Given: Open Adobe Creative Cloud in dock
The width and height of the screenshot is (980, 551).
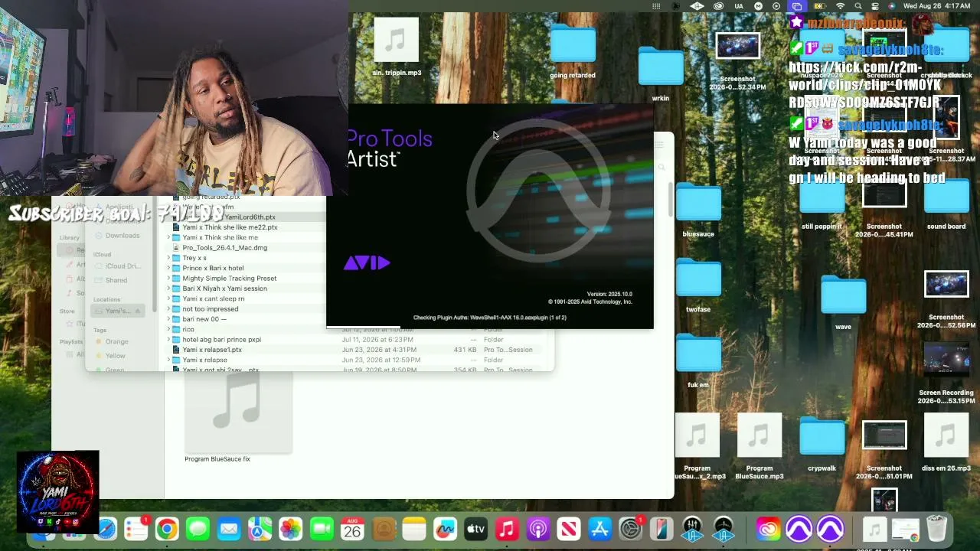Looking at the screenshot, I should [768, 529].
